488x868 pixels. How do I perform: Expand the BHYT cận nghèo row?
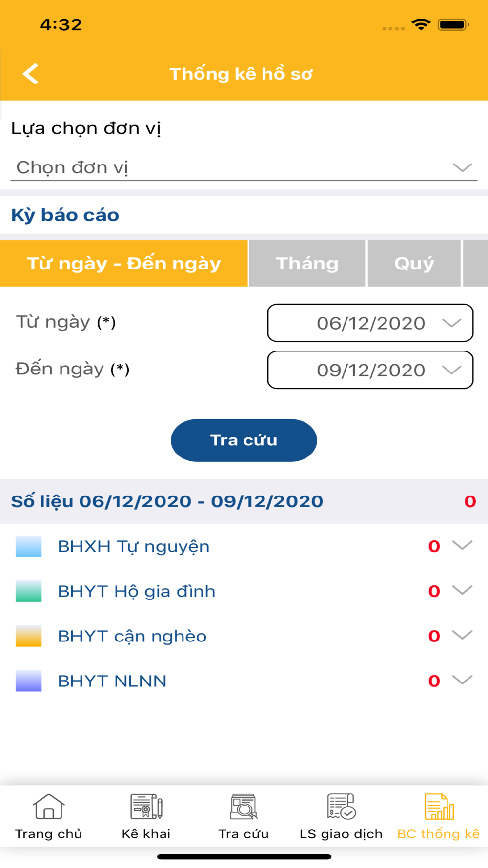tap(462, 636)
